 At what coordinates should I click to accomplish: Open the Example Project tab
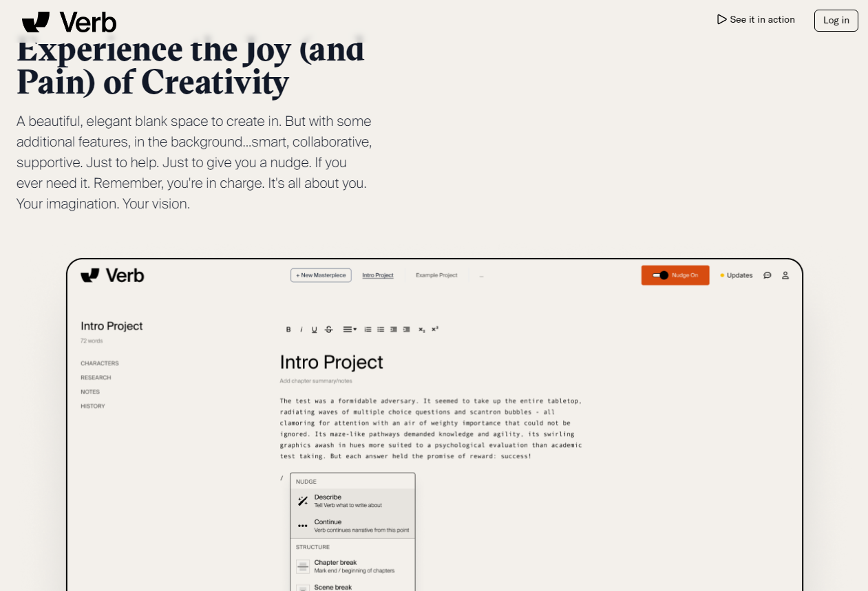[x=436, y=275]
